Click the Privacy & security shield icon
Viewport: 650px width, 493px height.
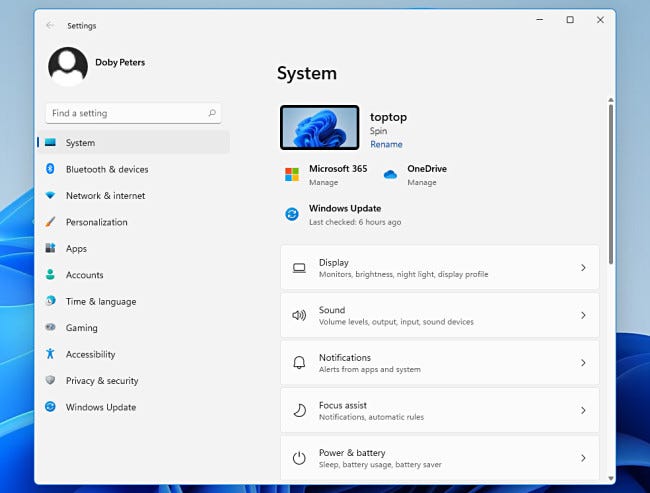coord(50,381)
